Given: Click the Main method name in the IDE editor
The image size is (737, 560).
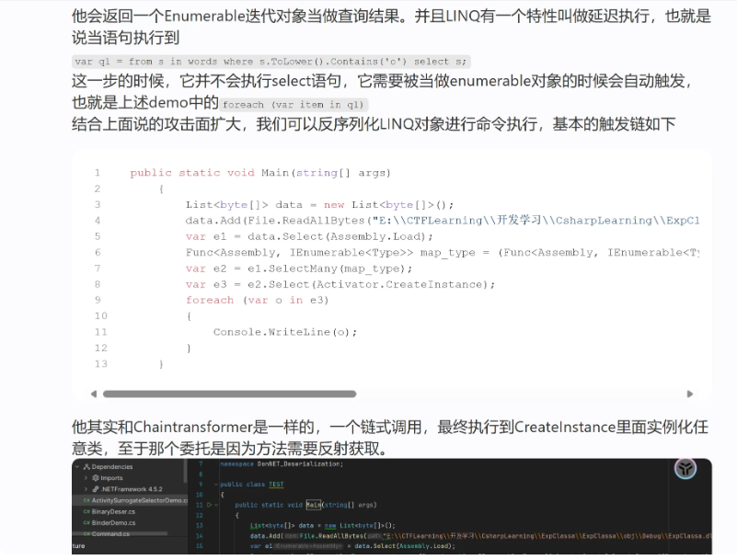Looking at the screenshot, I should tap(313, 505).
